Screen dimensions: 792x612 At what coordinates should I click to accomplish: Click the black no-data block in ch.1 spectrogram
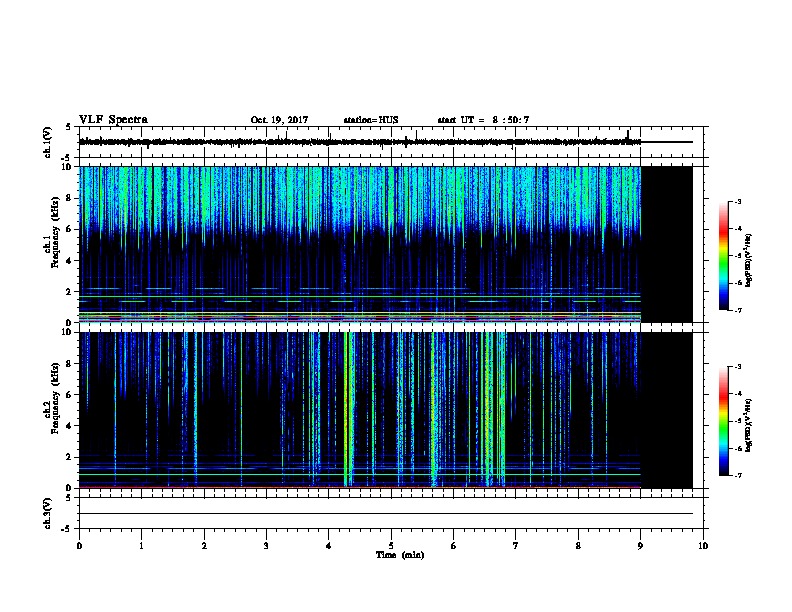(x=667, y=244)
